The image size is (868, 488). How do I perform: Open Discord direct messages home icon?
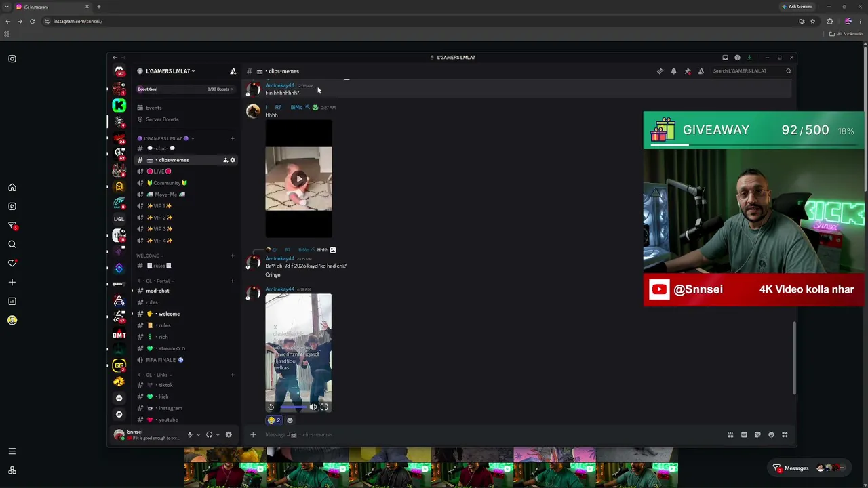(119, 71)
